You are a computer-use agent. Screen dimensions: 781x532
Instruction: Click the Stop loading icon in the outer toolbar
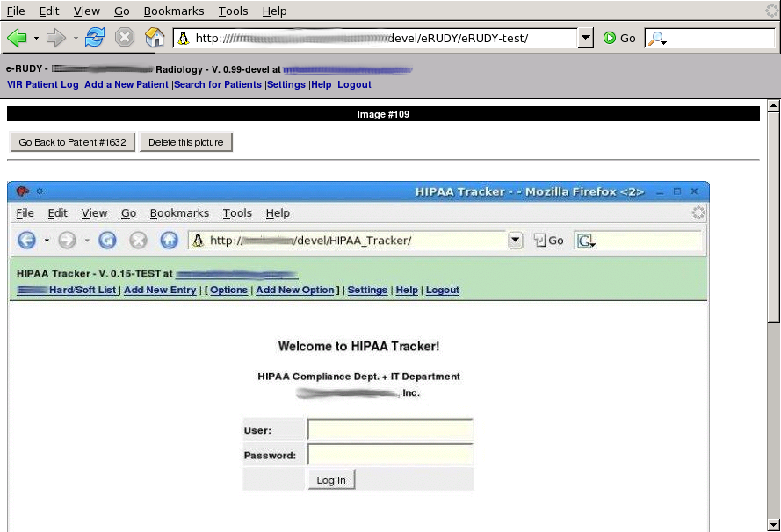point(125,38)
